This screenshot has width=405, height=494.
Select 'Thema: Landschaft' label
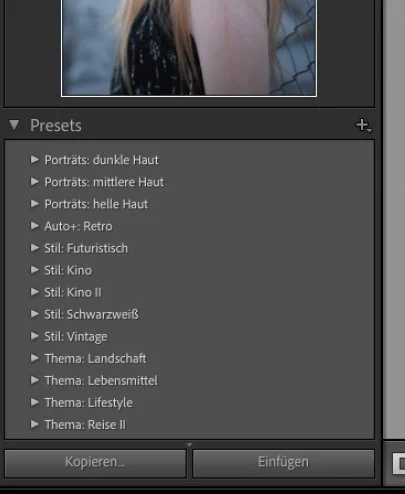[x=95, y=359]
